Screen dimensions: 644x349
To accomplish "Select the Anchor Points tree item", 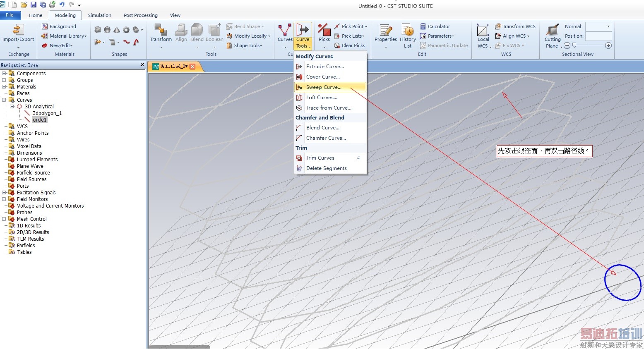I will (x=33, y=133).
